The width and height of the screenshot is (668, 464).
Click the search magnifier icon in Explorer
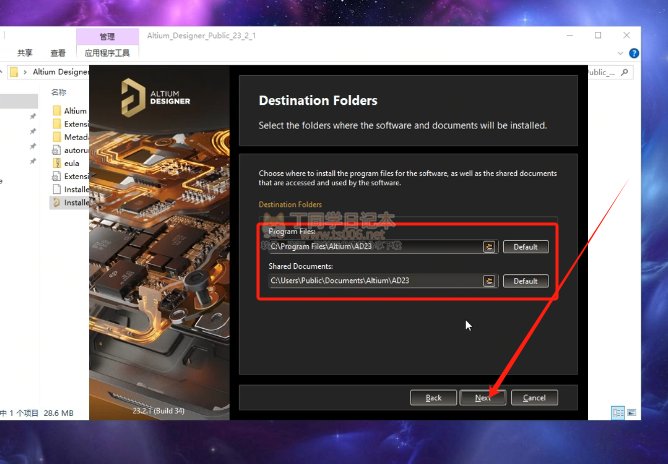click(625, 72)
